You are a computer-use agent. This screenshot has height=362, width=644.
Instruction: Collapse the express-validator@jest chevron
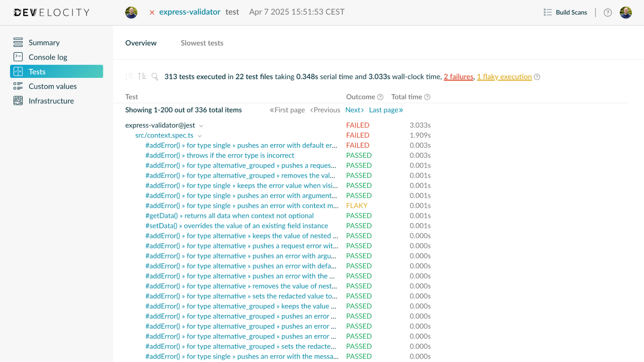[x=201, y=126]
